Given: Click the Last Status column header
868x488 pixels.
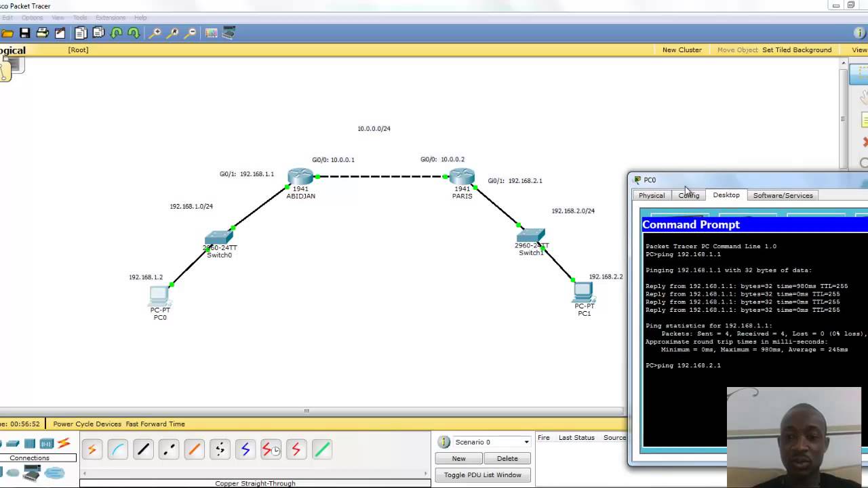Looking at the screenshot, I should tap(576, 437).
